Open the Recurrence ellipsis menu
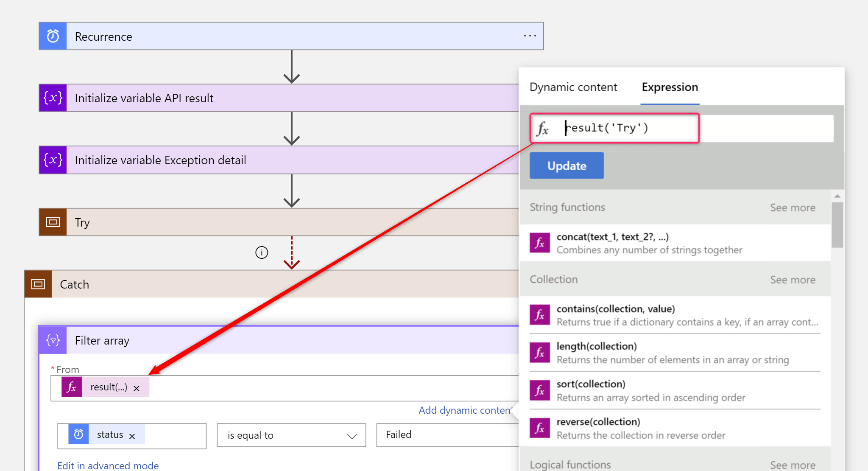This screenshot has height=471, width=868. [x=529, y=36]
